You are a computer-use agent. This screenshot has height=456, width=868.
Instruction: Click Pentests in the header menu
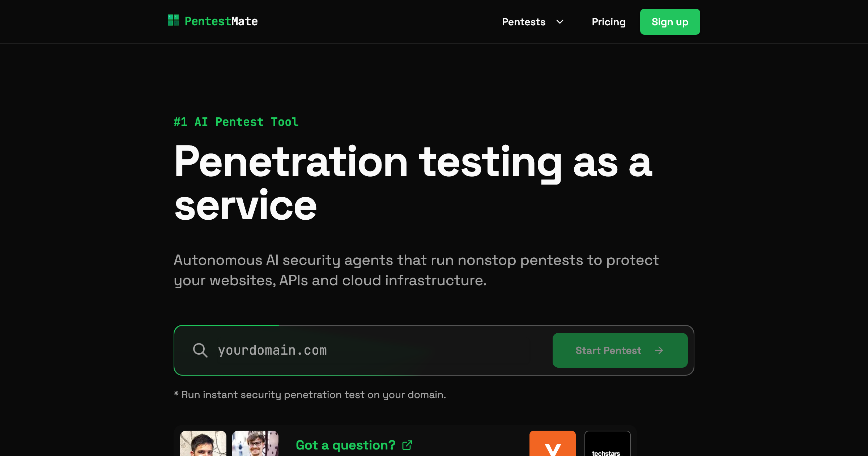524,22
